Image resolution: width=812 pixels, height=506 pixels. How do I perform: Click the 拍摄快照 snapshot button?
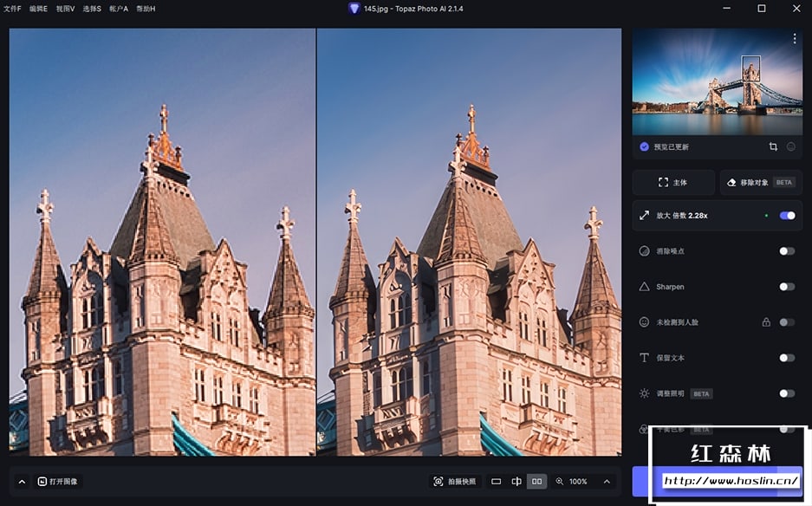455,482
